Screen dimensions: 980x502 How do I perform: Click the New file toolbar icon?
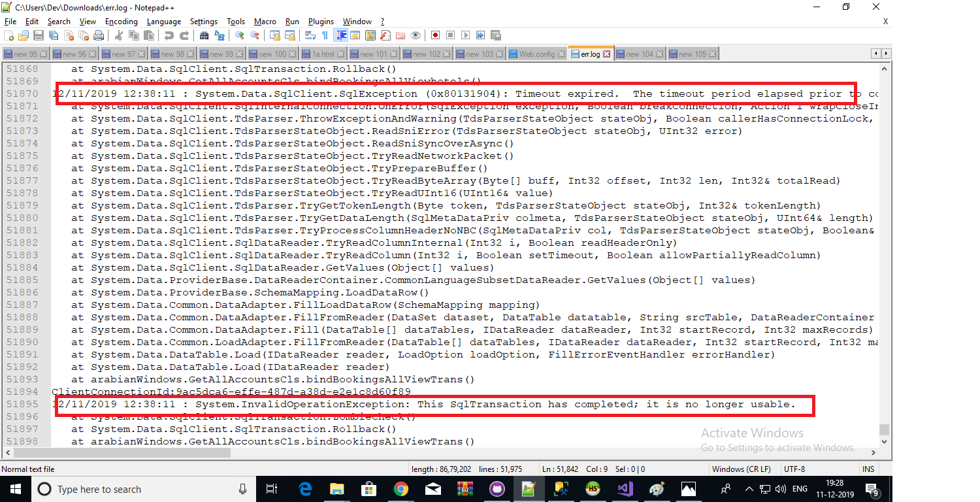pyautogui.click(x=9, y=35)
